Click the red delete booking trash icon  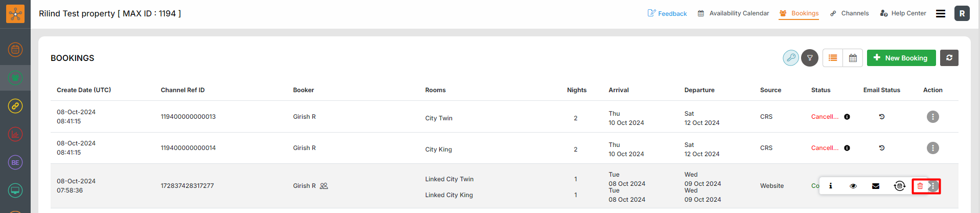[920, 186]
